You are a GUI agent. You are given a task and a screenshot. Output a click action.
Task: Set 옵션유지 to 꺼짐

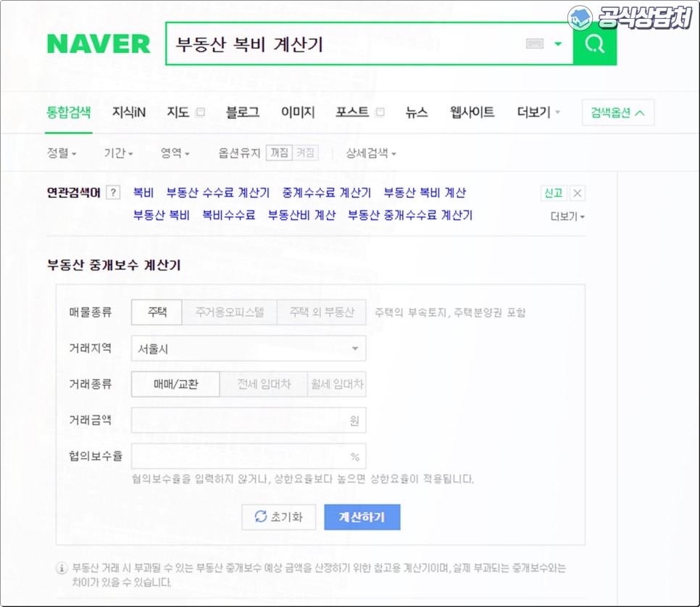pos(279,153)
